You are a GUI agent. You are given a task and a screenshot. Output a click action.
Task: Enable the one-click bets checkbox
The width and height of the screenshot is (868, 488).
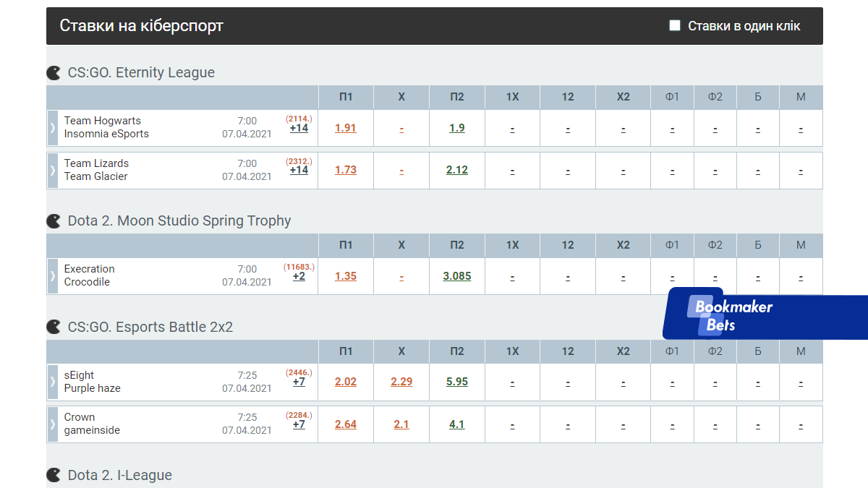point(675,26)
